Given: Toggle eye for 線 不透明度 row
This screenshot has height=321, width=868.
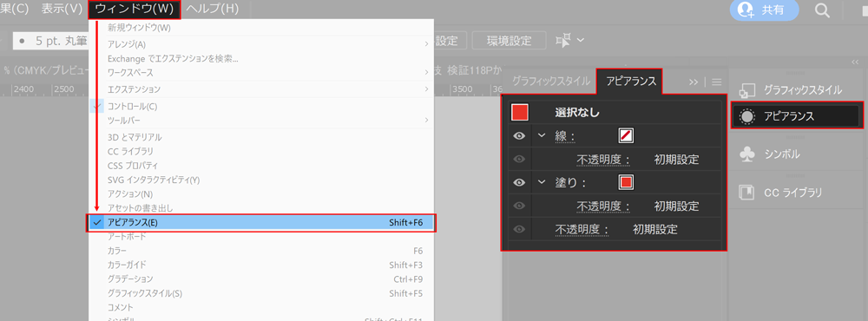Looking at the screenshot, I should pyautogui.click(x=519, y=160).
